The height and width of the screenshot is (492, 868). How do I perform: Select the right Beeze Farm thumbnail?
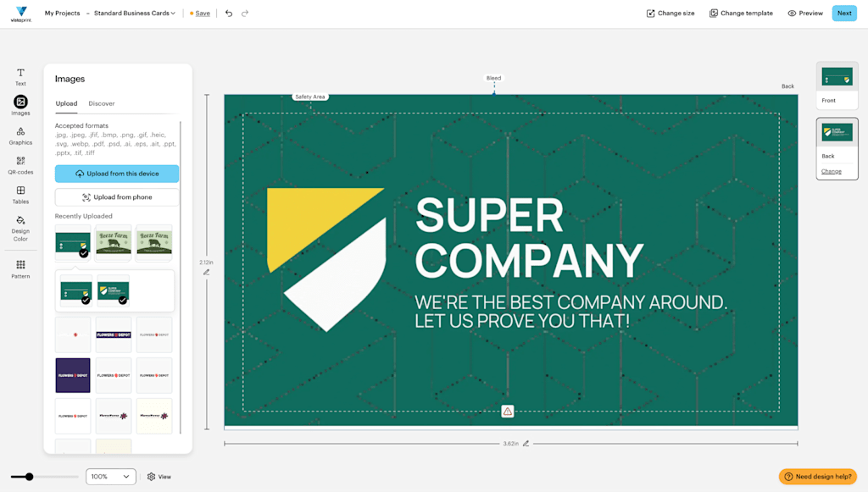click(x=154, y=243)
